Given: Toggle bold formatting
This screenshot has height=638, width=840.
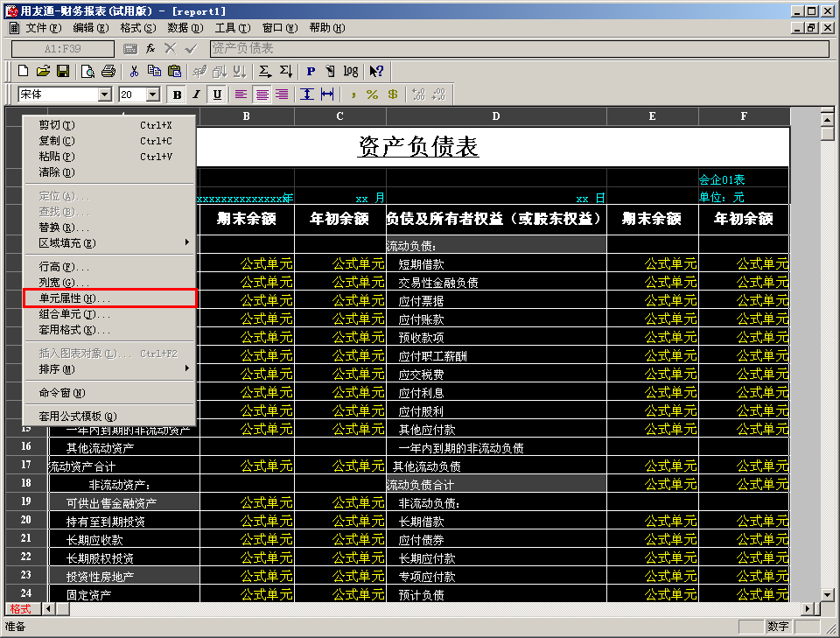Looking at the screenshot, I should click(x=177, y=95).
